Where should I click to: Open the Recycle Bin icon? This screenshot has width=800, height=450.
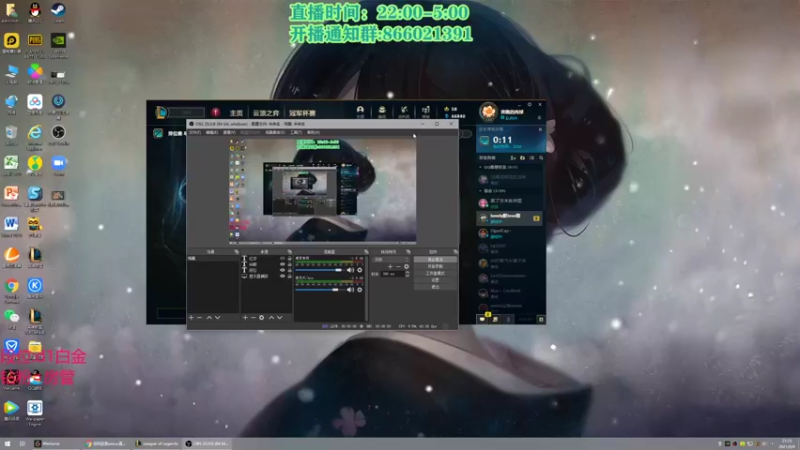pyautogui.click(x=11, y=133)
